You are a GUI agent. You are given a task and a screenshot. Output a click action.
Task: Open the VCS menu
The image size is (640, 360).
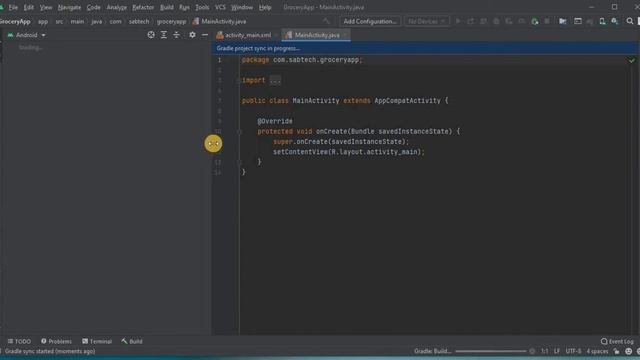[220, 7]
